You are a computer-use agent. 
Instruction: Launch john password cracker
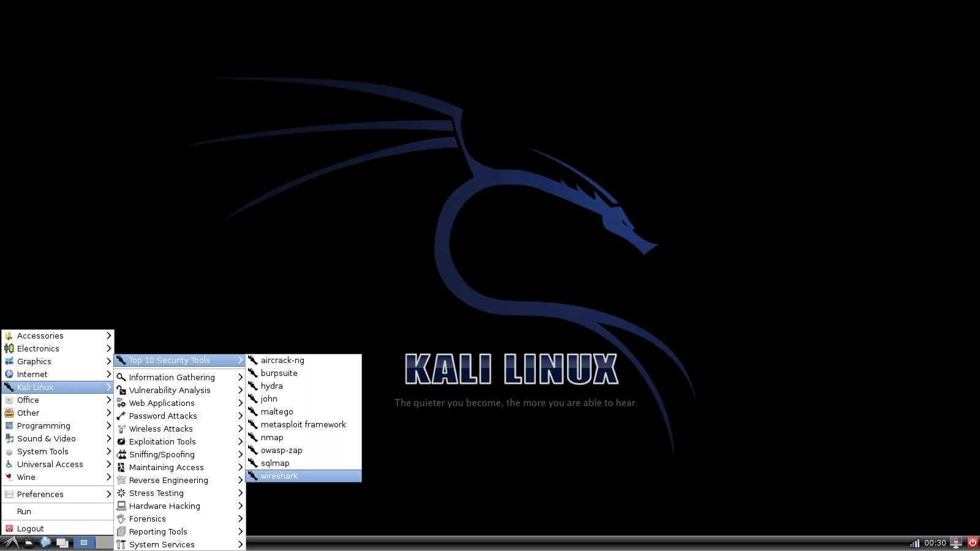coord(303,399)
